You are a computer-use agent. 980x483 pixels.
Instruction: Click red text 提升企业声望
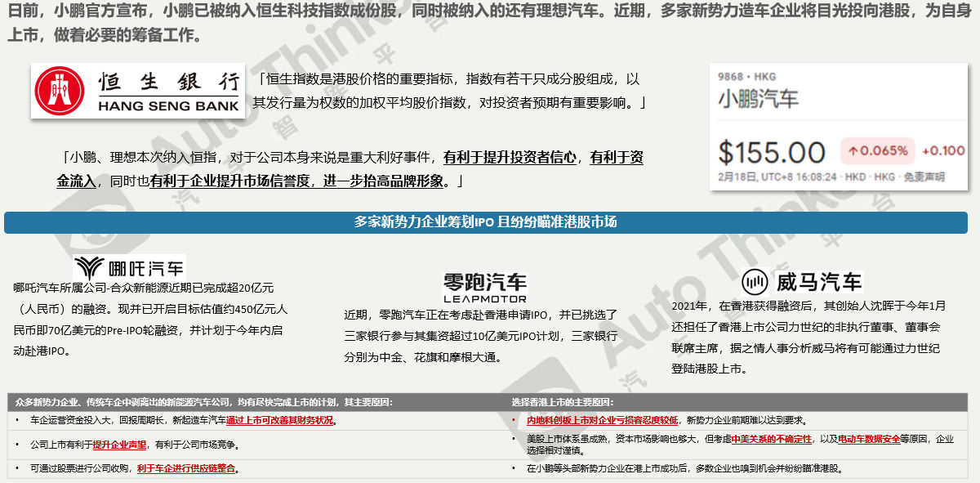click(x=119, y=445)
